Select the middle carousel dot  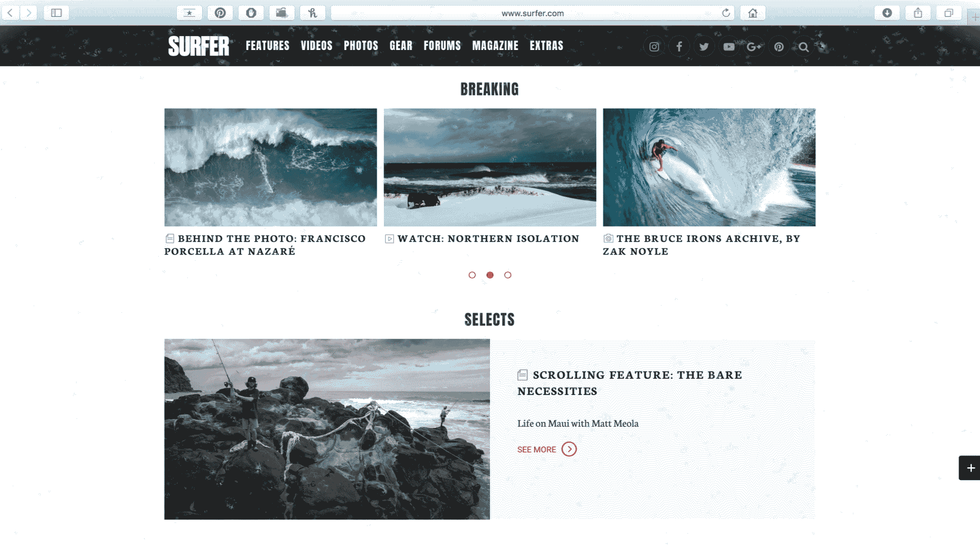pos(490,275)
